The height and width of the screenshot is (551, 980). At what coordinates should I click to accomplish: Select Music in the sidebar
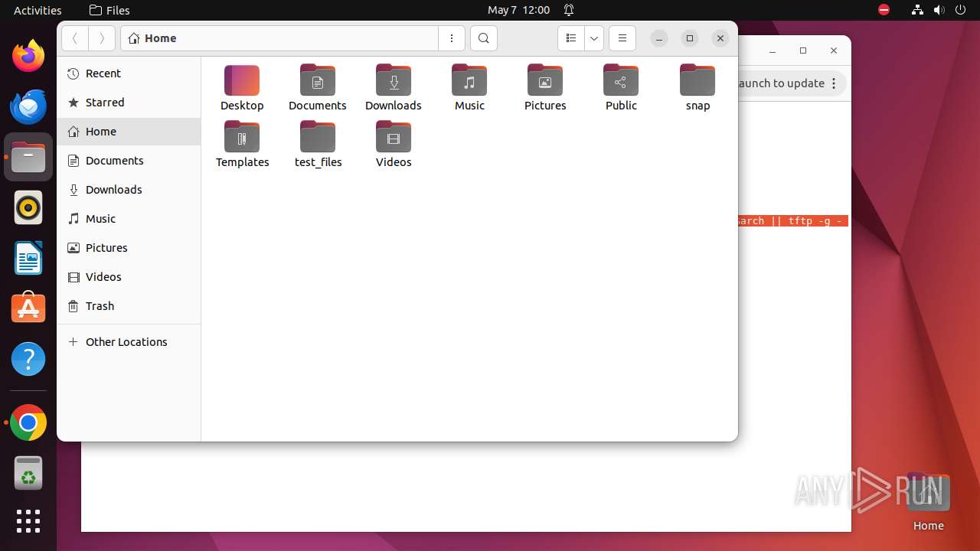[x=129, y=219]
